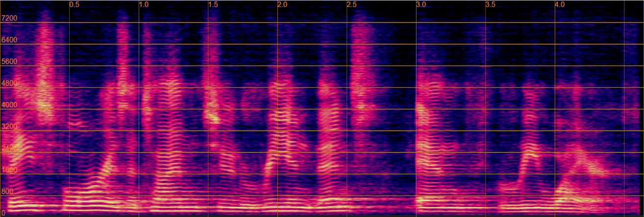Select the 3.0 second time marker
Viewport: 644px width, 217px height.
pyautogui.click(x=421, y=4)
